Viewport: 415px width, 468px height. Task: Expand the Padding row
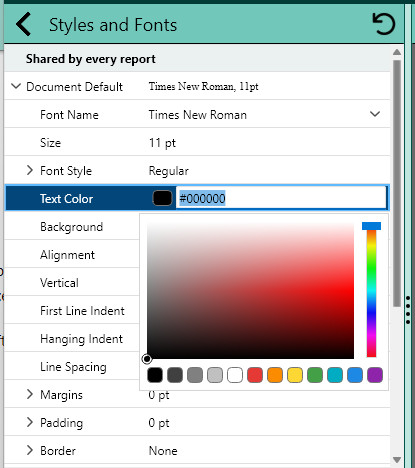click(x=30, y=422)
